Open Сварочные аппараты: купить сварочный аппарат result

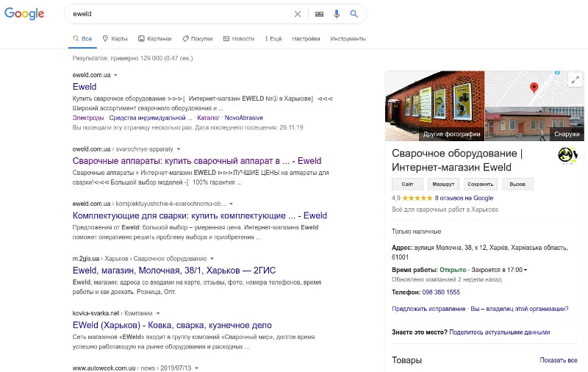click(197, 161)
